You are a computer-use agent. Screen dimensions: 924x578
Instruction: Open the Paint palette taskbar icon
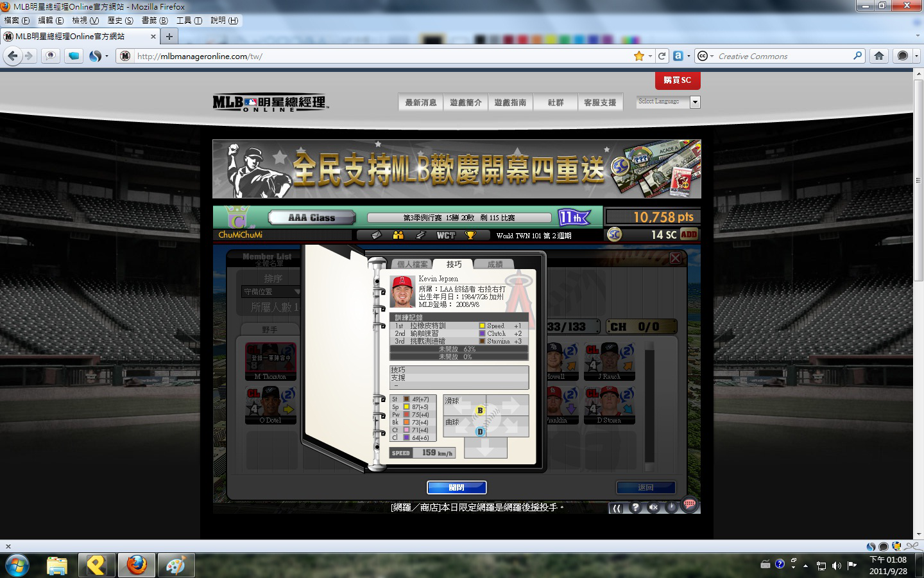176,565
